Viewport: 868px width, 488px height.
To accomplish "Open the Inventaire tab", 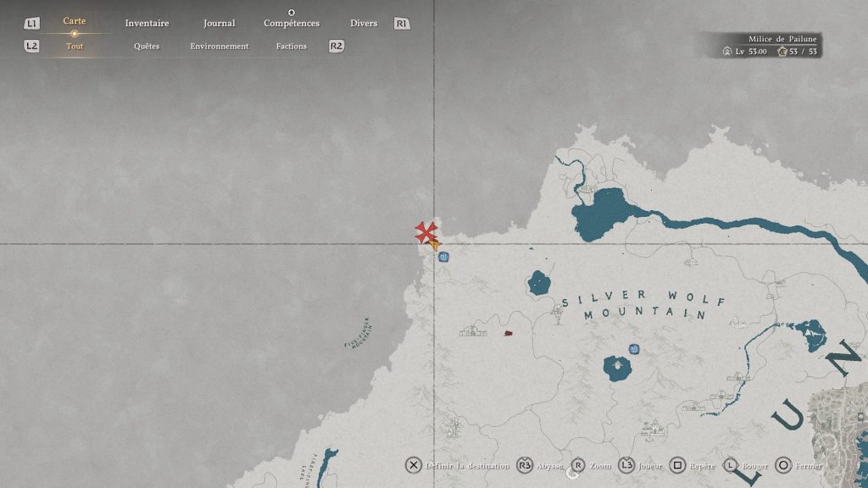I will pyautogui.click(x=147, y=24).
